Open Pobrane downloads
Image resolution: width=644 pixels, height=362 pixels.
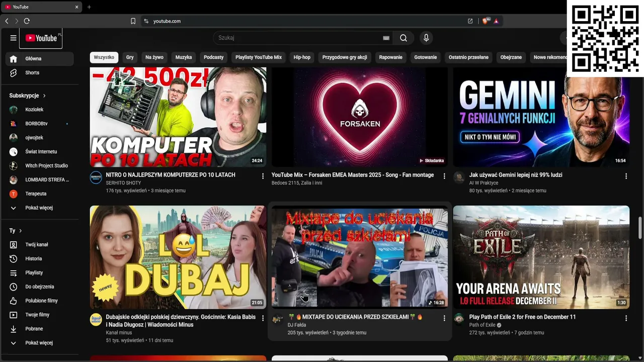[x=40, y=329]
